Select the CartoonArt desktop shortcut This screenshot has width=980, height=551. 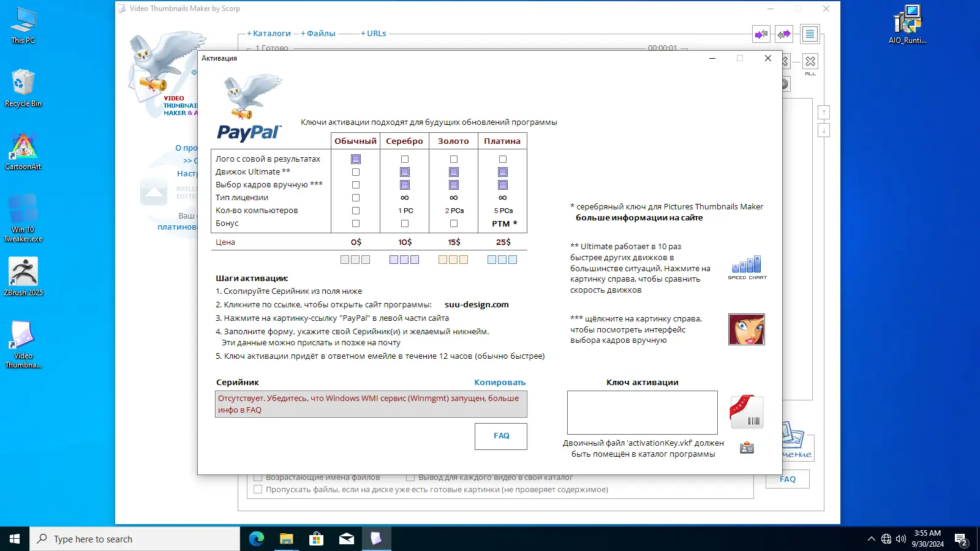tap(23, 151)
